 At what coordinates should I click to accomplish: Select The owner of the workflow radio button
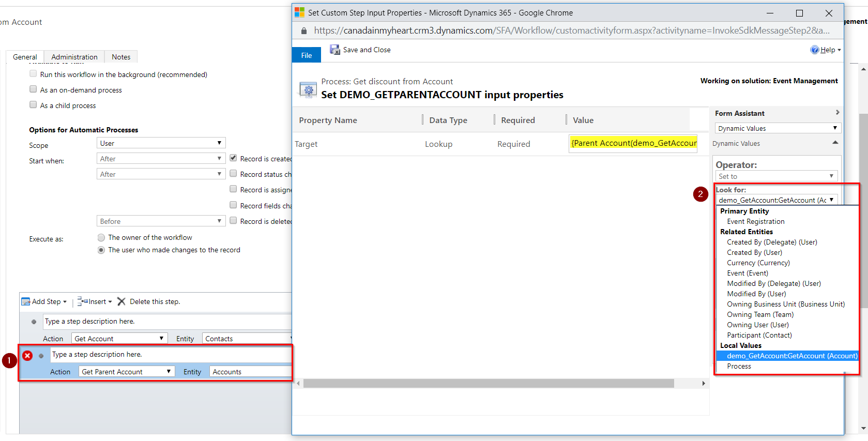(101, 238)
